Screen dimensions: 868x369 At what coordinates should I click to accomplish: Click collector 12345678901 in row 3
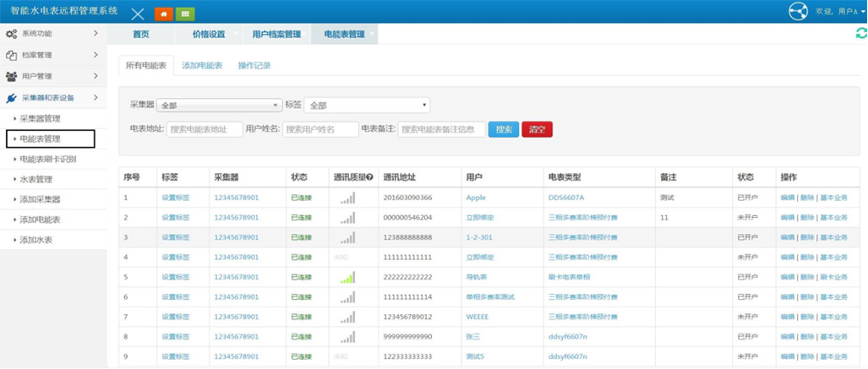(x=237, y=237)
